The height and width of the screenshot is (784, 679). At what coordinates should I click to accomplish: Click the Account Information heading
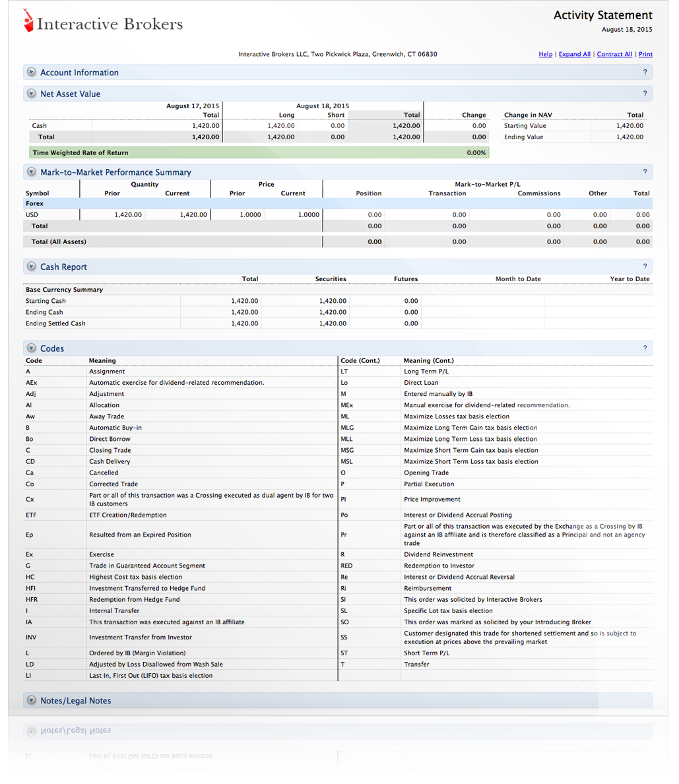click(79, 73)
